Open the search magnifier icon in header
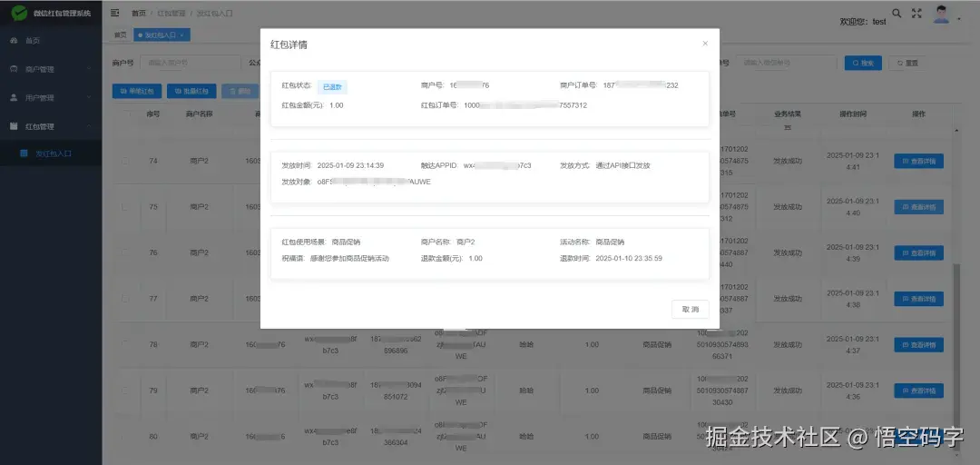Image resolution: width=980 pixels, height=465 pixels. [897, 13]
